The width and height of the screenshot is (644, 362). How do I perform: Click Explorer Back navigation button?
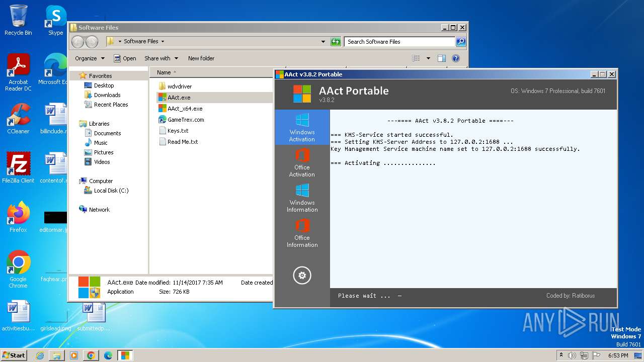pyautogui.click(x=77, y=42)
